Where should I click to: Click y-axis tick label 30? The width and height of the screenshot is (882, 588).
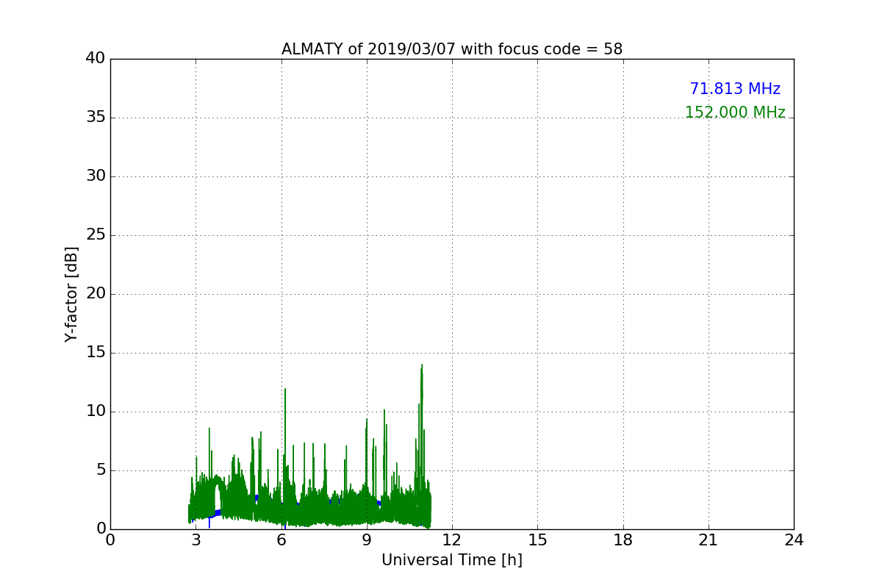[x=96, y=176]
